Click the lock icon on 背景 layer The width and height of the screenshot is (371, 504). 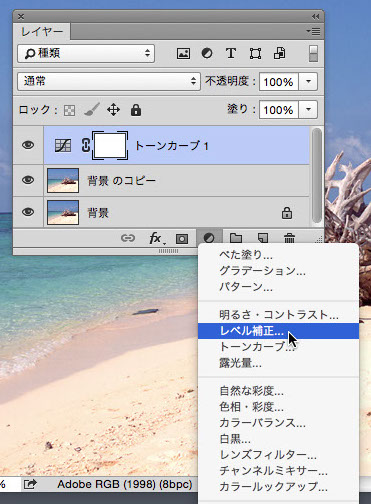[x=287, y=213]
